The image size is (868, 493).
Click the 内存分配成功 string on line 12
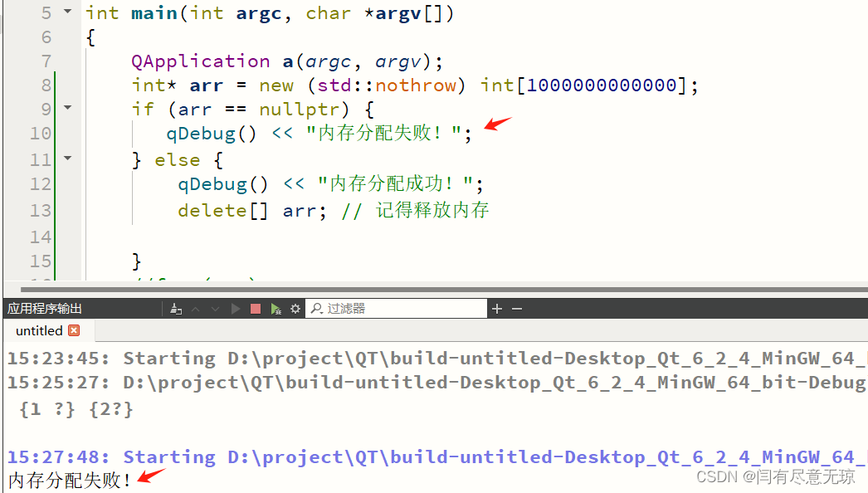396,183
